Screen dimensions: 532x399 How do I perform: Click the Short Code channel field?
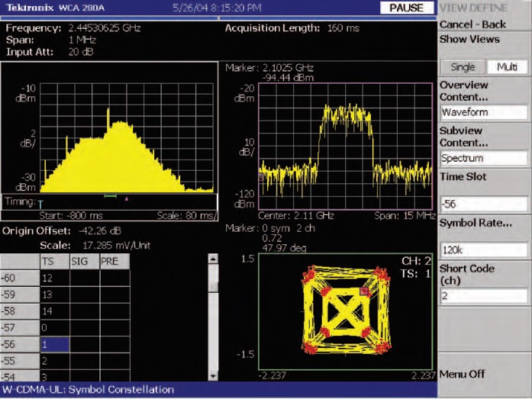pos(484,295)
